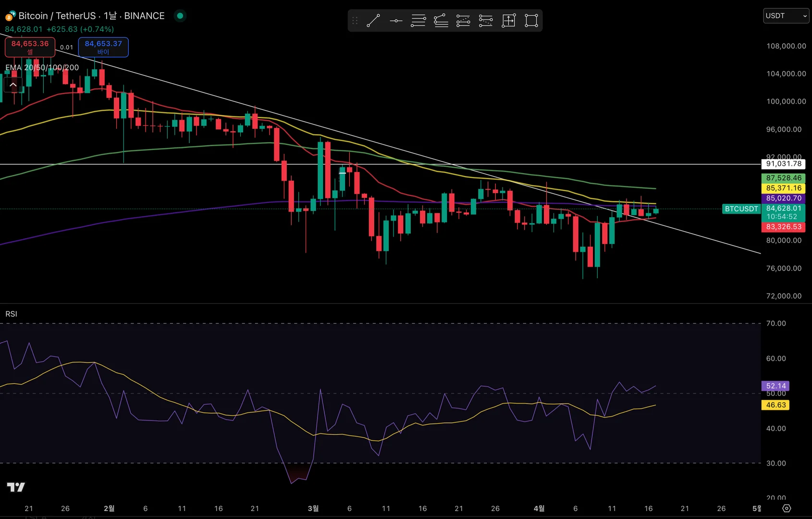This screenshot has height=519, width=812.
Task: Collapse the indicator legend with chevron
Action: click(x=13, y=85)
